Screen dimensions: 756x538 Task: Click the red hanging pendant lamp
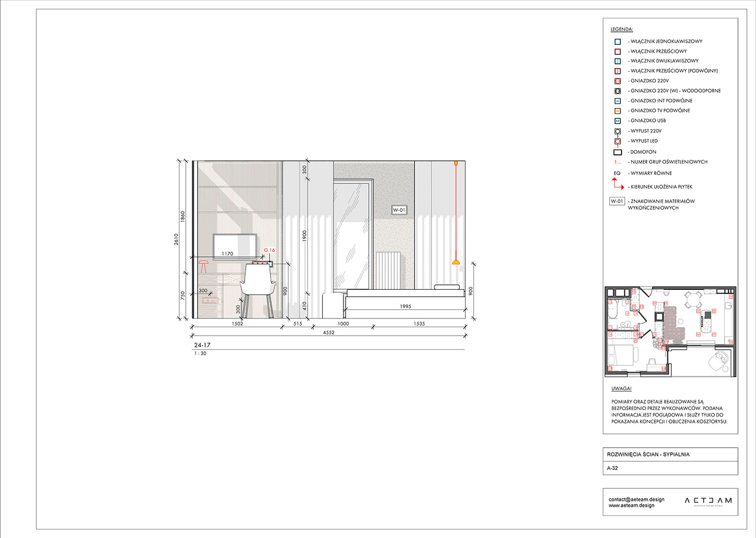[456, 213]
